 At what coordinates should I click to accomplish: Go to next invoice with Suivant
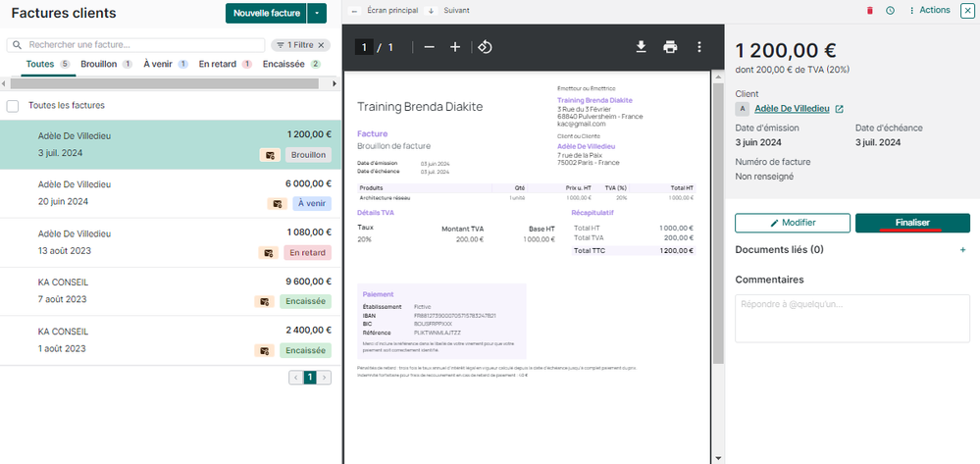449,11
